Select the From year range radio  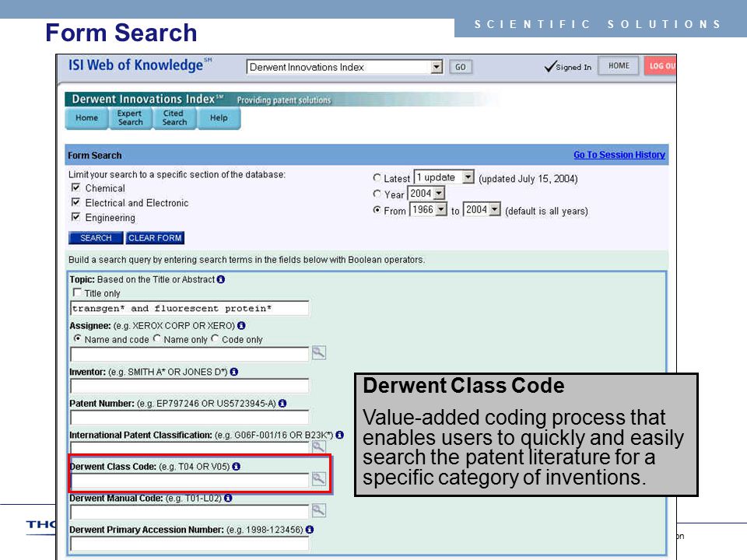tap(377, 209)
